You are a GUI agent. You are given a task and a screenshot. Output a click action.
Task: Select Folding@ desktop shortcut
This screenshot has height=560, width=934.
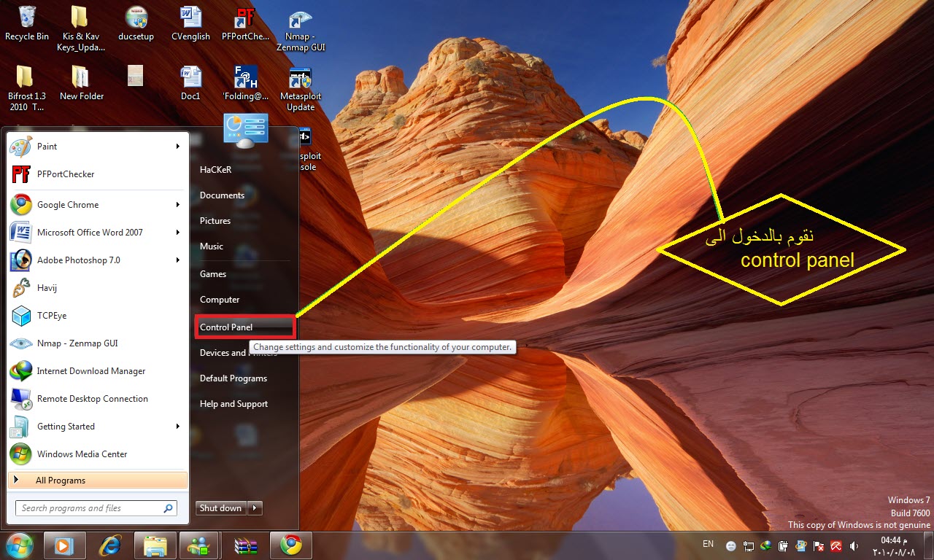245,82
